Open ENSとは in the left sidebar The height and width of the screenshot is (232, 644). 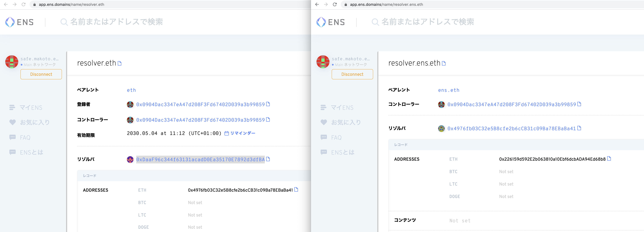[x=31, y=152]
